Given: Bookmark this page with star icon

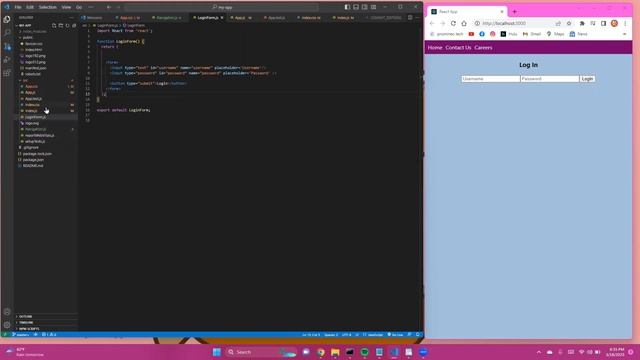Looking at the screenshot, I should (569, 23).
